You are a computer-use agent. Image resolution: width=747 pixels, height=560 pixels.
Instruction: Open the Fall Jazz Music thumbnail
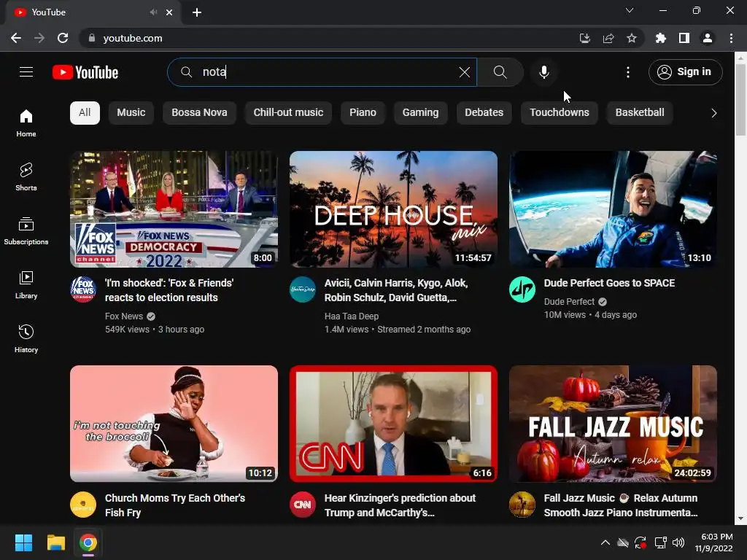pos(613,424)
